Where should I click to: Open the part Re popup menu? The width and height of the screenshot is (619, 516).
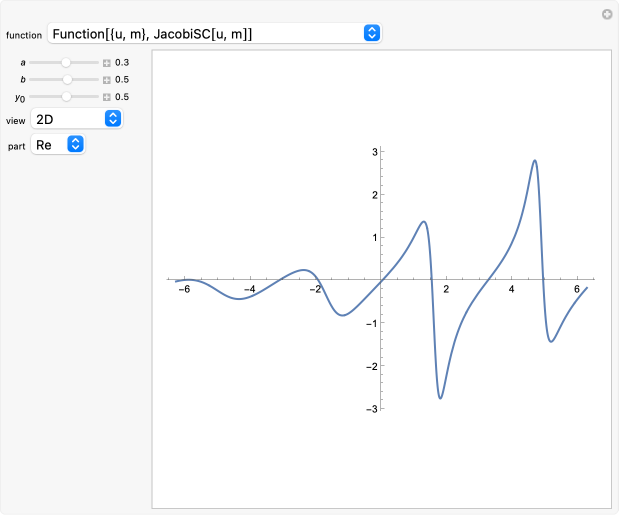tap(58, 144)
